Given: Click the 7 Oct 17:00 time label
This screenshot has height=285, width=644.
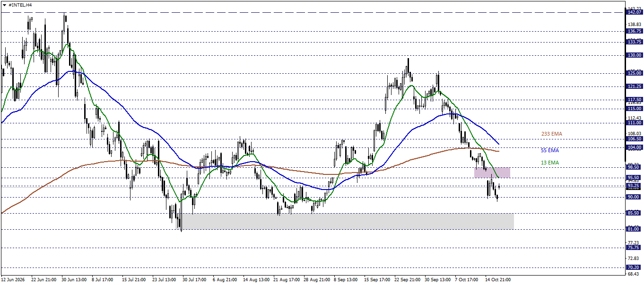Looking at the screenshot, I should point(467,280).
